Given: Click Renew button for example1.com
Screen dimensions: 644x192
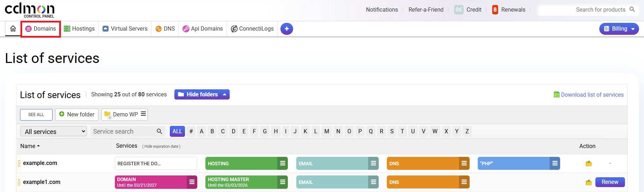Looking at the screenshot, I should tap(610, 182).
